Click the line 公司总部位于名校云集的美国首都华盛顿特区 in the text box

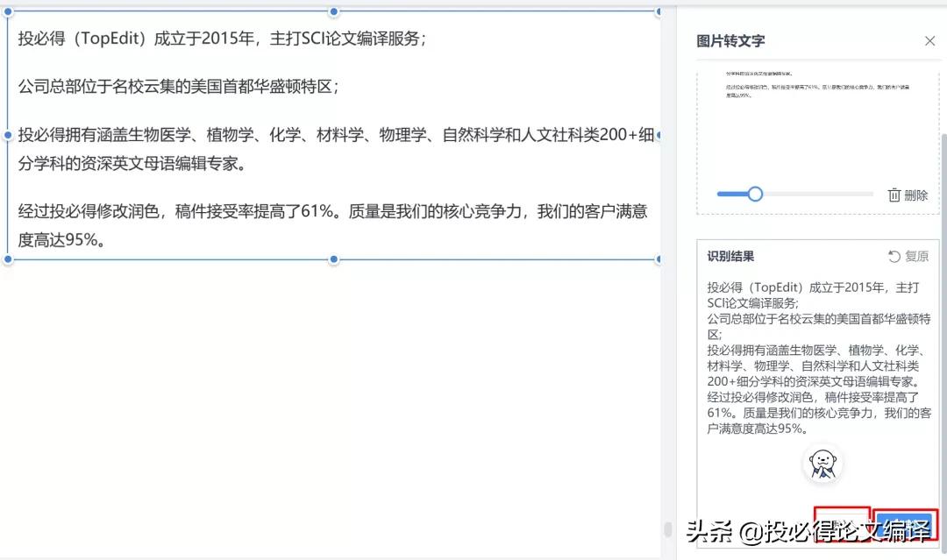point(178,86)
